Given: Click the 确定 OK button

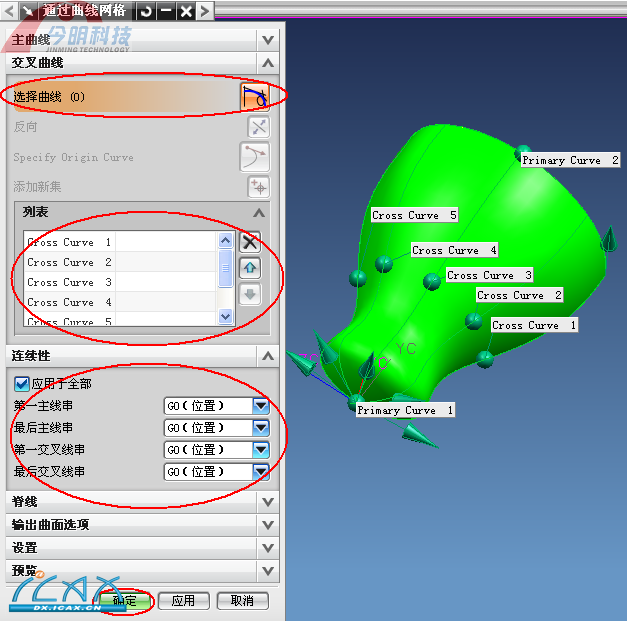Looking at the screenshot, I should pyautogui.click(x=126, y=601).
